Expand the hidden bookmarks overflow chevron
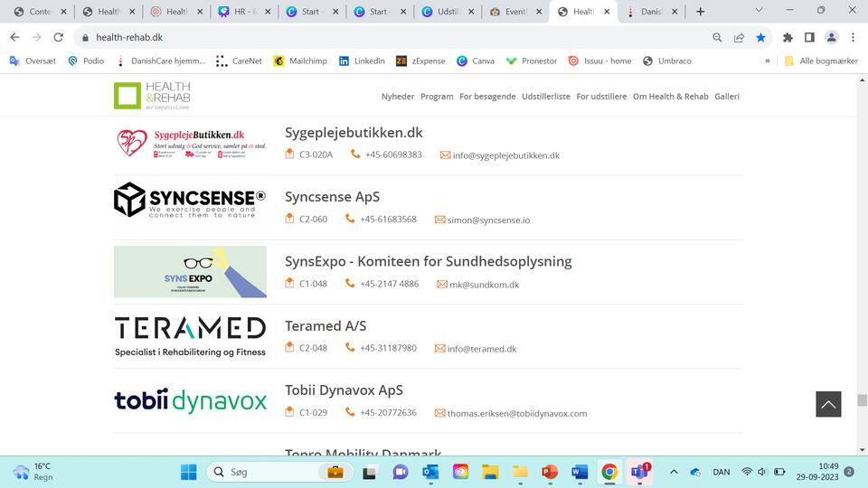 click(768, 61)
